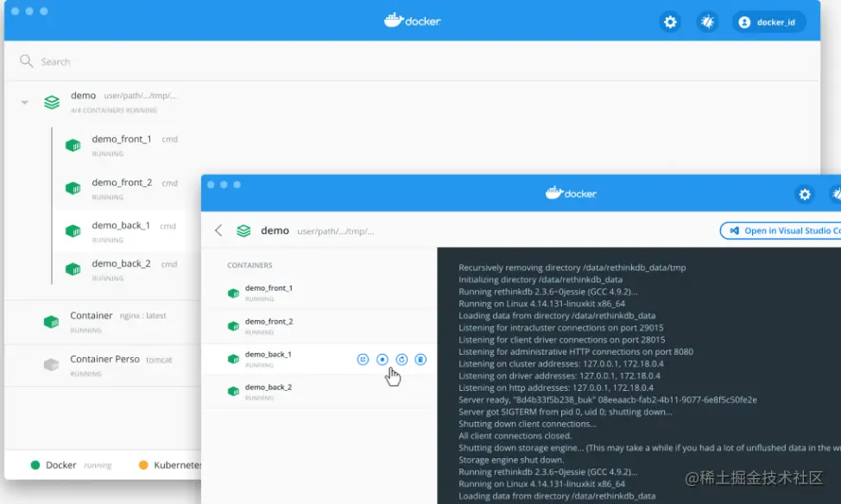Screen dimensions: 841x504
Task: Restart the demo_back_1 container
Action: [402, 359]
